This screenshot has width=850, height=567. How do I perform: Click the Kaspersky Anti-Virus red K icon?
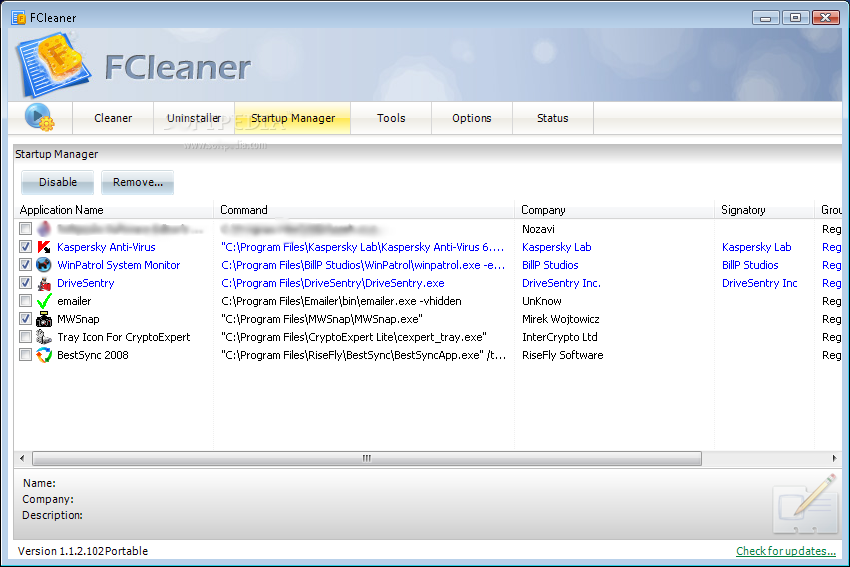point(44,247)
